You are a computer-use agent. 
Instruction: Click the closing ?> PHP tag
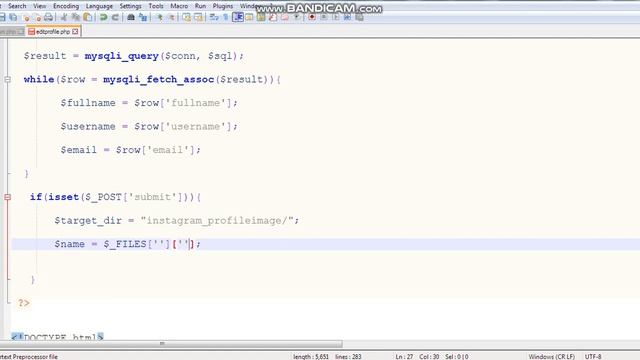point(24,303)
